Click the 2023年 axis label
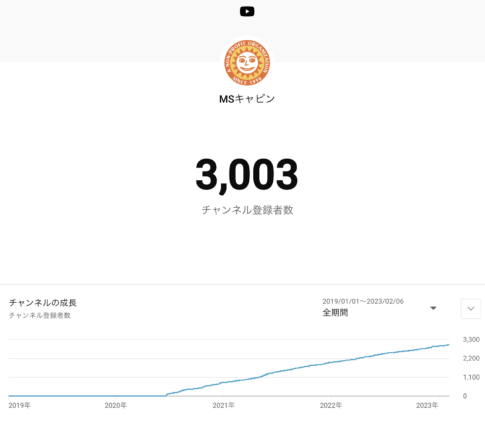Image resolution: width=485 pixels, height=422 pixels. point(427,405)
